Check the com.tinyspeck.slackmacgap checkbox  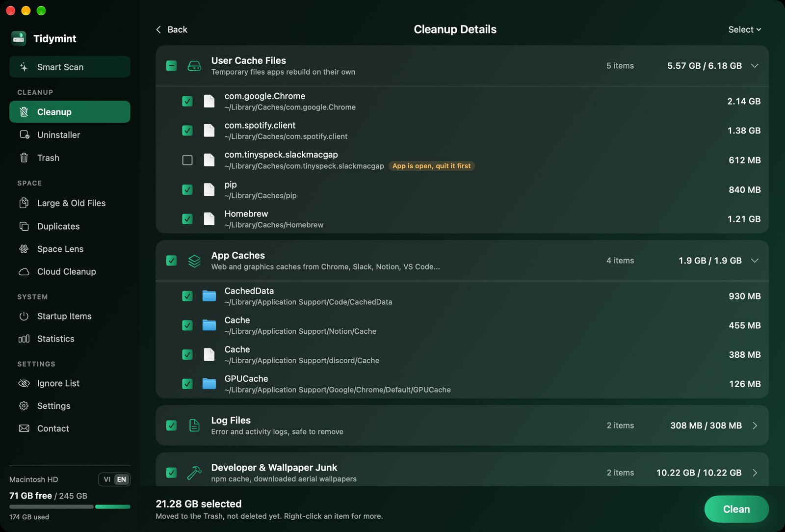(x=187, y=160)
